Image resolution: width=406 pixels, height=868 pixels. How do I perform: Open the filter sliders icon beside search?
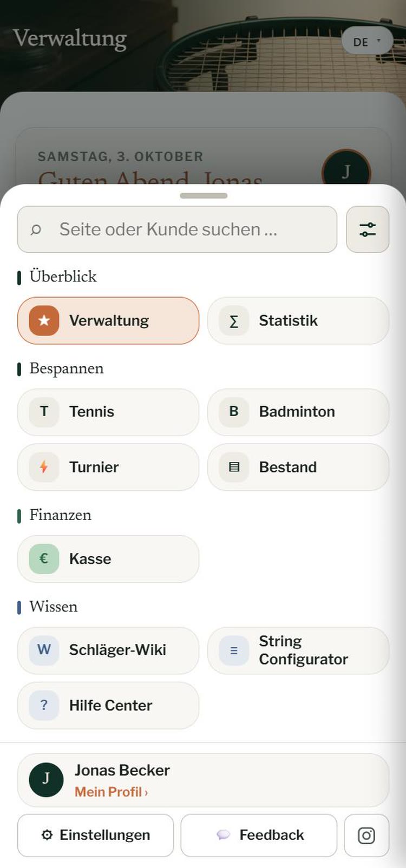point(368,229)
